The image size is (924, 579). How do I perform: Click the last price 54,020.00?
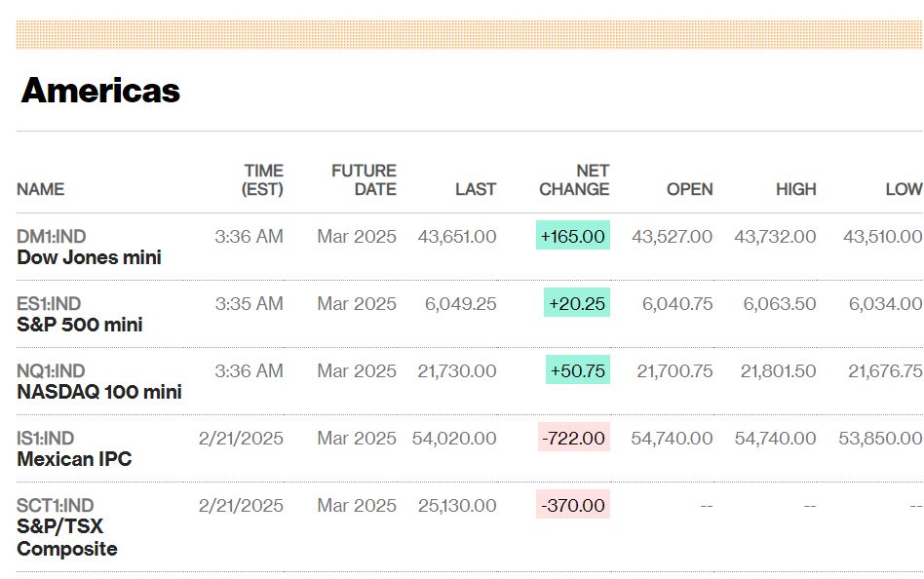[454, 438]
